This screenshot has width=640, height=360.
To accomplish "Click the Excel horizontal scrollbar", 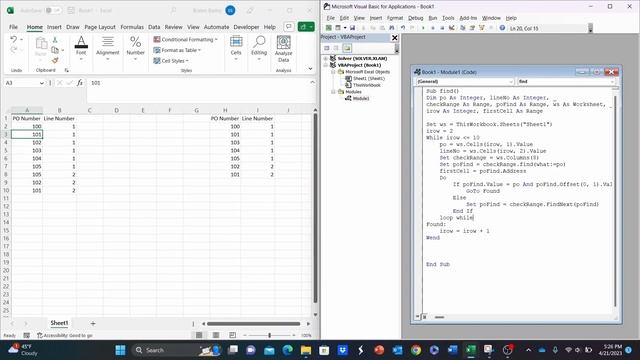I will [x=253, y=324].
